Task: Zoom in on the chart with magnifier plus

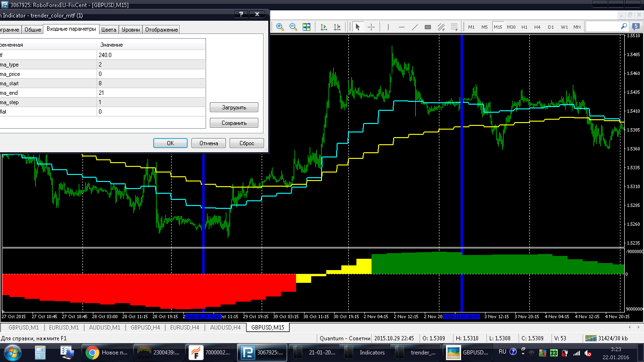Action: (x=280, y=27)
